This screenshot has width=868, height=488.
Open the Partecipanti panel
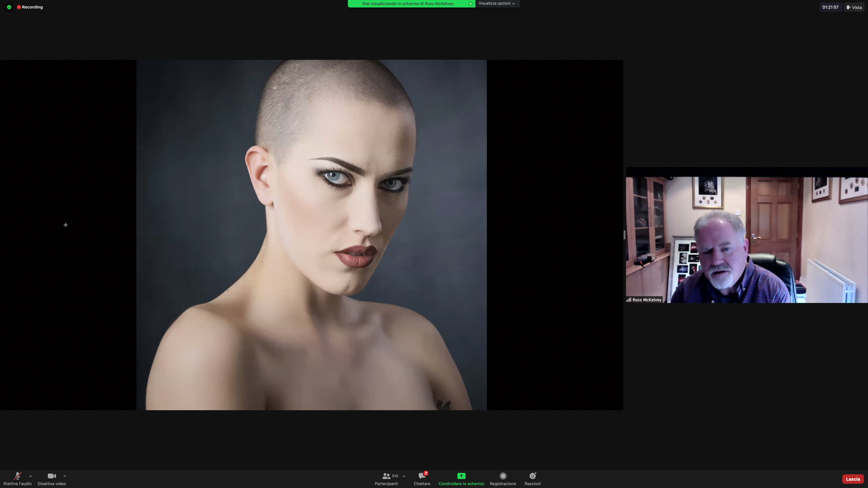coord(386,479)
